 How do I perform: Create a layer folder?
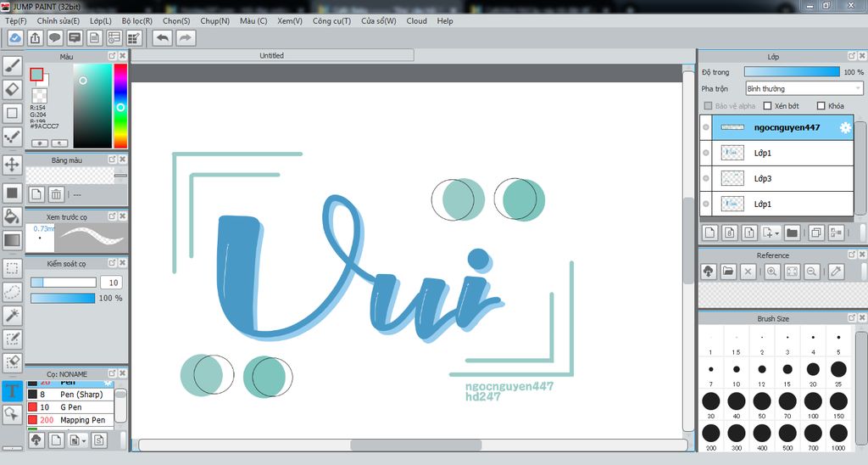tap(793, 232)
